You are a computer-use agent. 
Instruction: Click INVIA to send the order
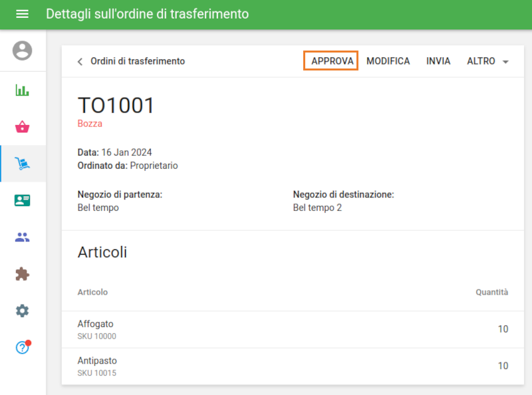point(438,61)
